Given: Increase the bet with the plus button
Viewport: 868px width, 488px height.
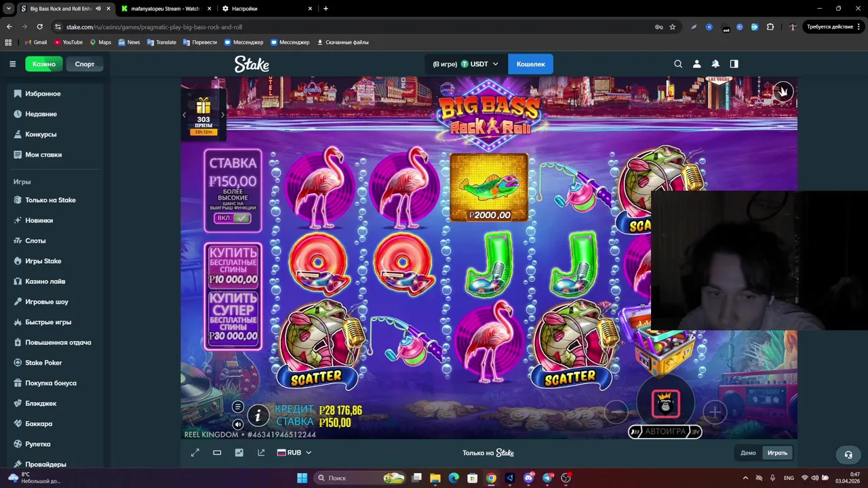Looking at the screenshot, I should point(715,411).
